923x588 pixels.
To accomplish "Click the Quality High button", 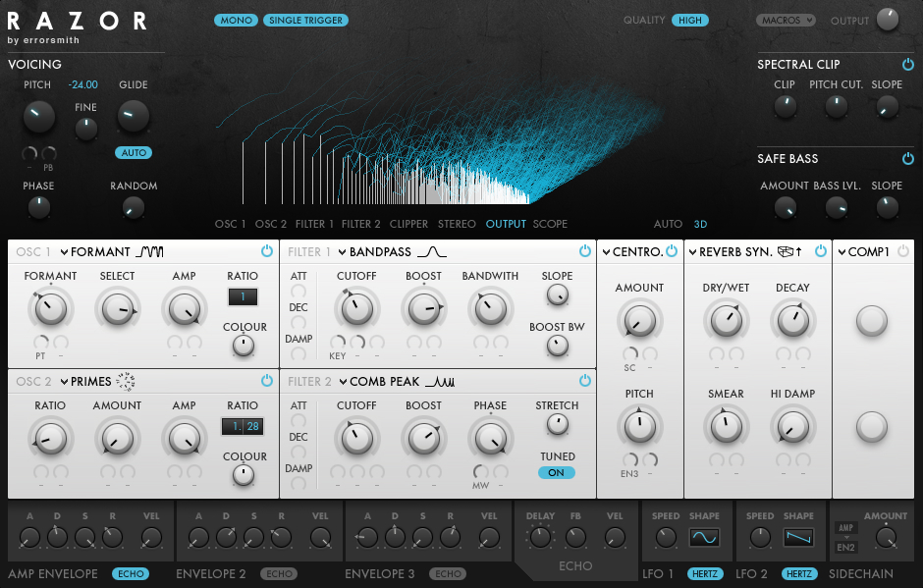I will pyautogui.click(x=689, y=20).
